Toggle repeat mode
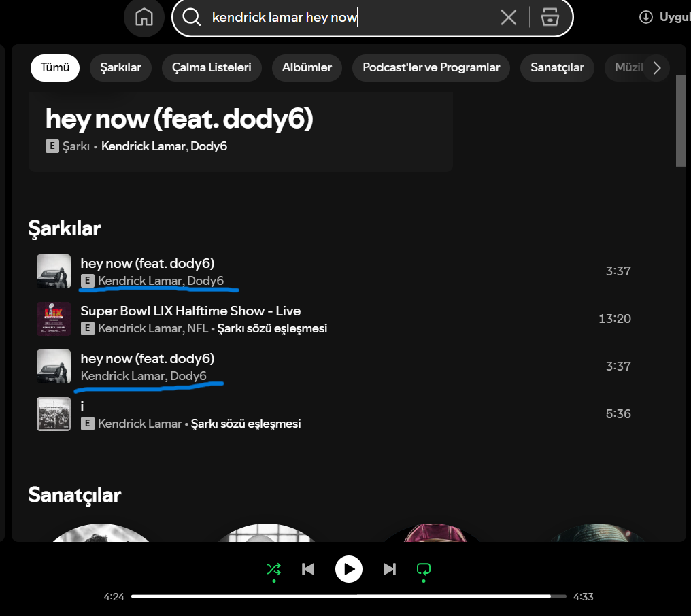This screenshot has width=691, height=616. coord(424,569)
